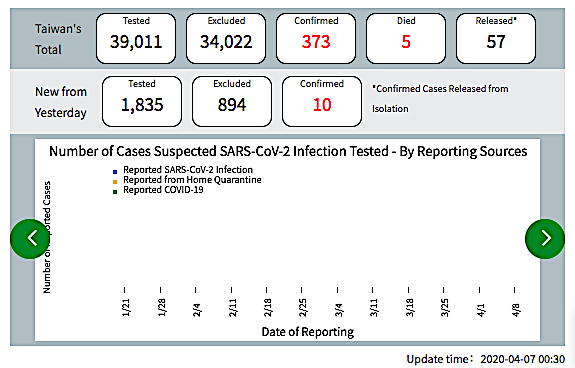Viewport: 575px width, 368px height.
Task: Click the chart title about SARS-CoV-2 tested cases
Action: (x=288, y=151)
